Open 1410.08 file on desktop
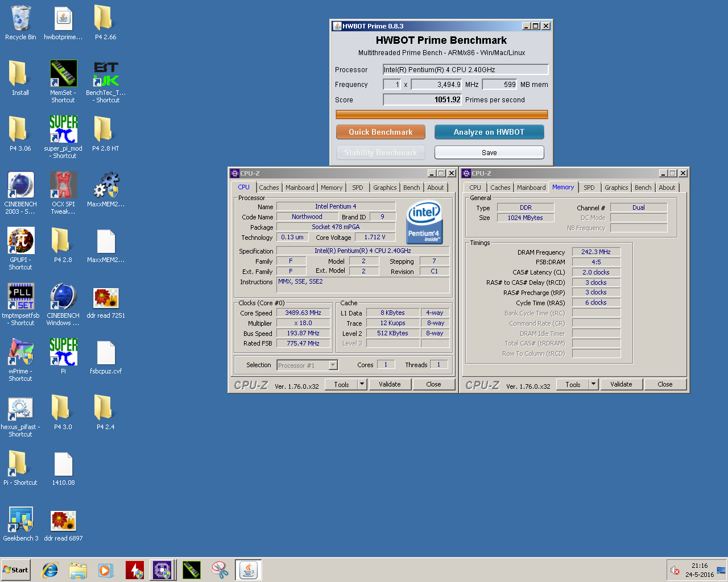 tap(63, 468)
